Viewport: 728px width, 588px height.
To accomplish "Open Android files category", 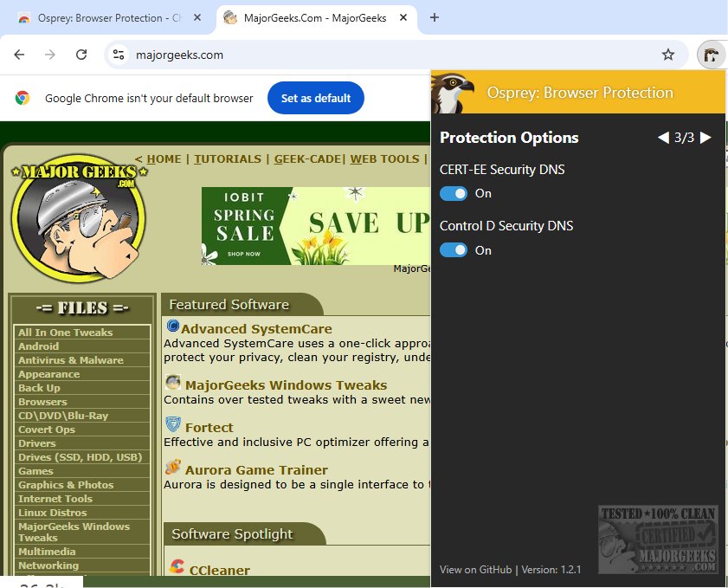I will pos(39,346).
